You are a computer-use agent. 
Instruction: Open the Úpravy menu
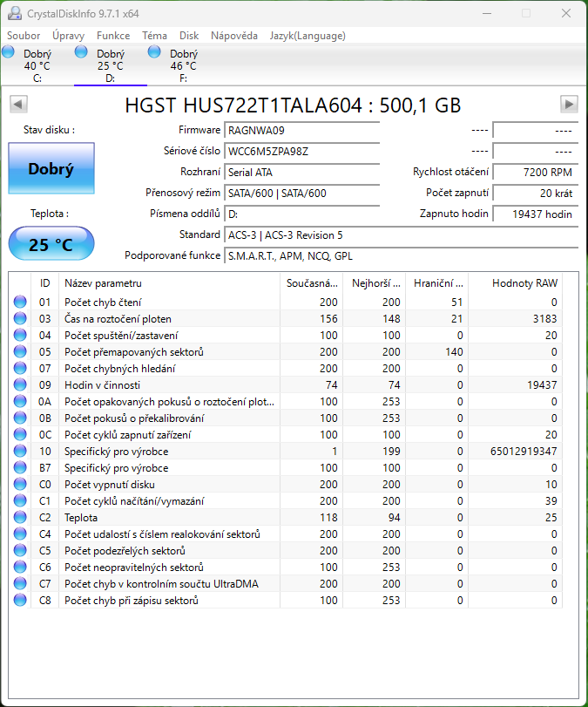(68, 36)
